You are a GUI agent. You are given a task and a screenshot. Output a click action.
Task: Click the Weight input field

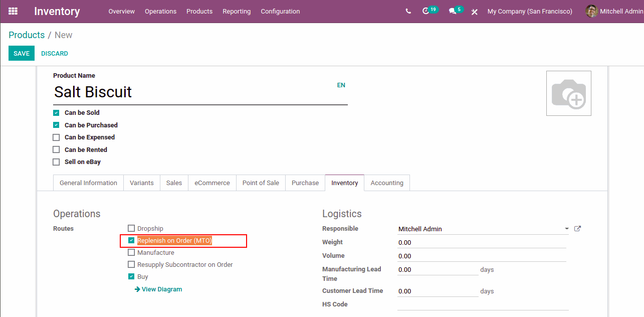(481, 242)
